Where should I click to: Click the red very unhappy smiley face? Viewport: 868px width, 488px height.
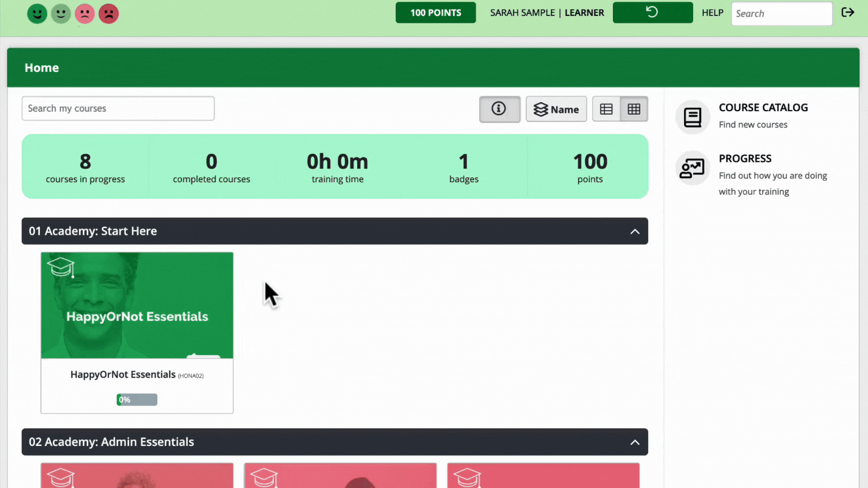(x=108, y=14)
